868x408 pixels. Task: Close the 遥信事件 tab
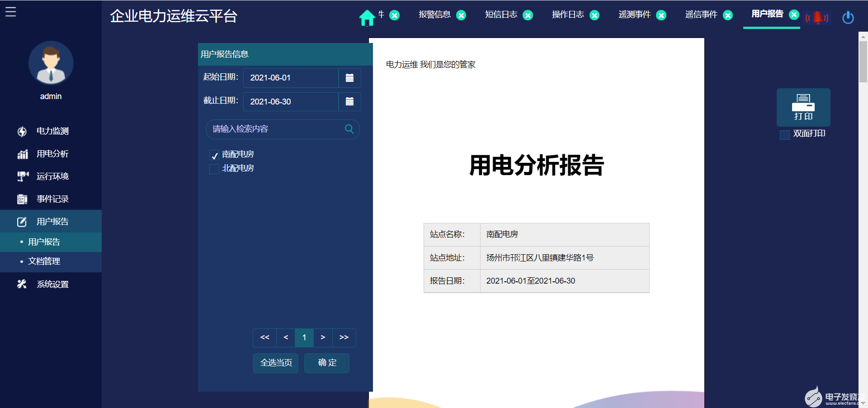(728, 15)
